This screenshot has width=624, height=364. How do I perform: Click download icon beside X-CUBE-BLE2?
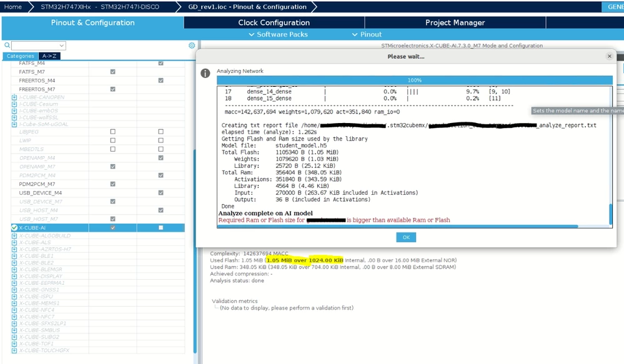14,263
